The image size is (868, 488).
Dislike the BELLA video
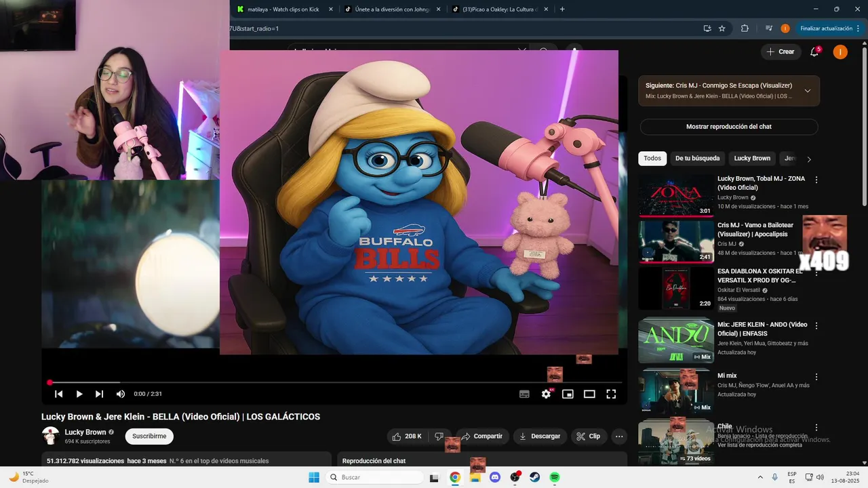[439, 436]
